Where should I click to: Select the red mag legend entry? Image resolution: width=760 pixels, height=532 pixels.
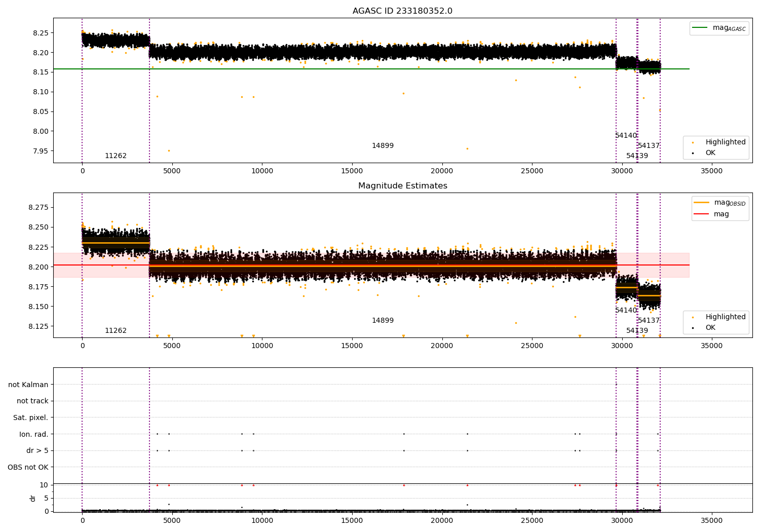(x=711, y=214)
